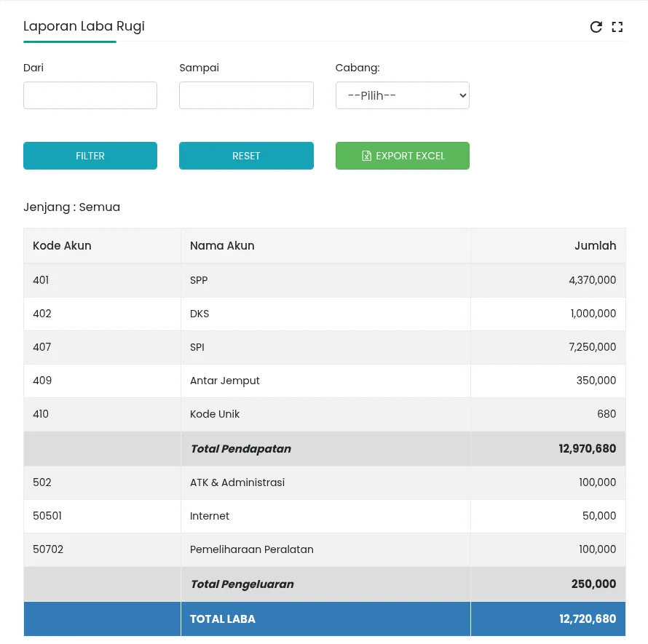Open the Cabang dropdown
The image size is (648, 644).
tap(403, 95)
